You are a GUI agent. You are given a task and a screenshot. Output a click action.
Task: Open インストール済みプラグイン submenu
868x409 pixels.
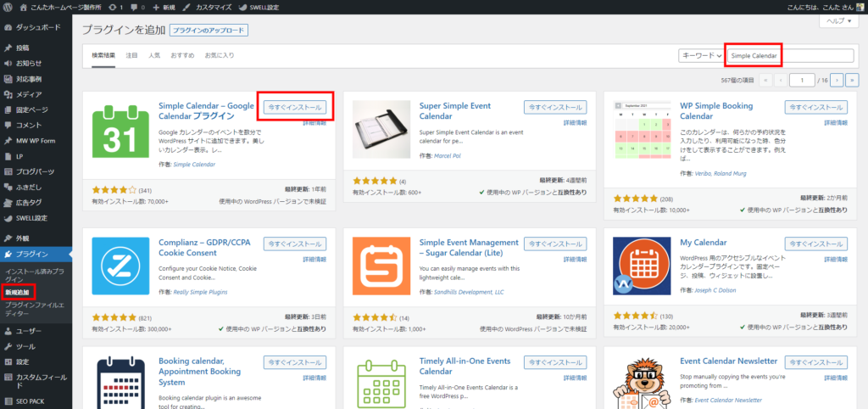tap(34, 275)
